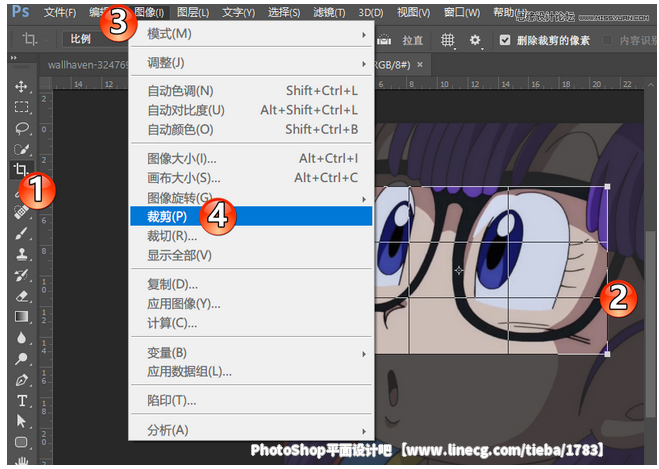Select the History Brush tool

click(x=21, y=275)
